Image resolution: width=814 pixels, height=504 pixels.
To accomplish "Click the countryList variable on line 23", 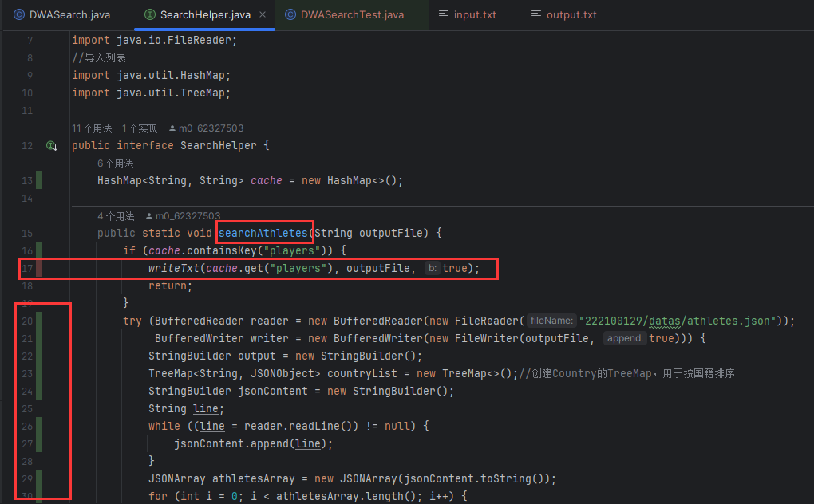I will pos(362,373).
